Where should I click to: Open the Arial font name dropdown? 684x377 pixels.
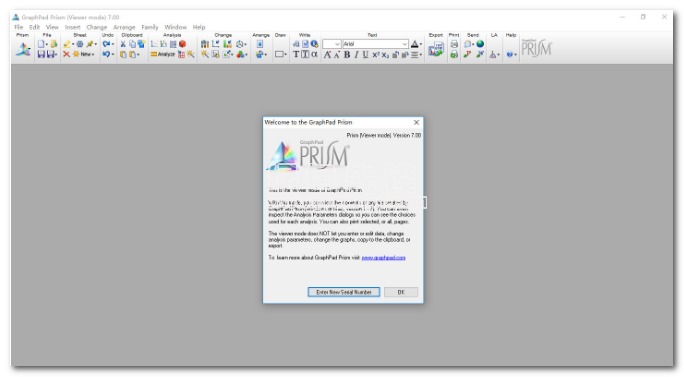click(405, 44)
